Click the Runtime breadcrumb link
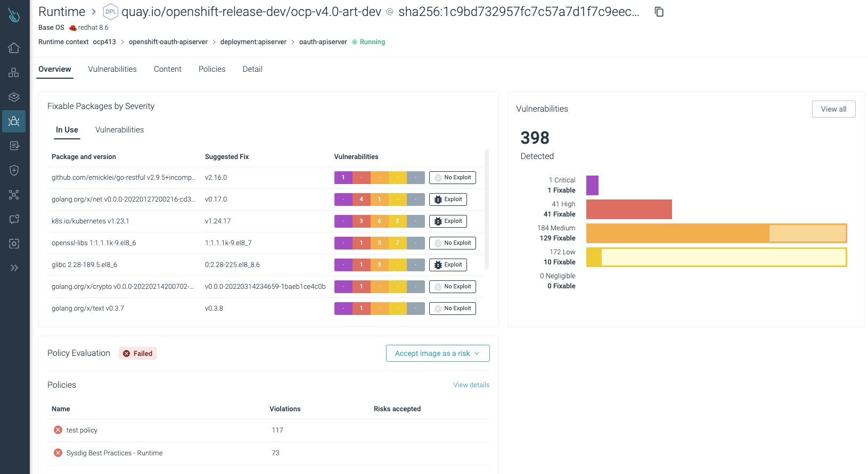This screenshot has width=868, height=474. 62,12
